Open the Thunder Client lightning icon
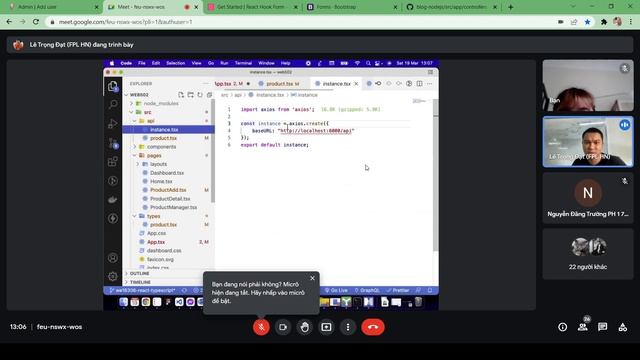The height and width of the screenshot is (360, 640). coord(113,218)
